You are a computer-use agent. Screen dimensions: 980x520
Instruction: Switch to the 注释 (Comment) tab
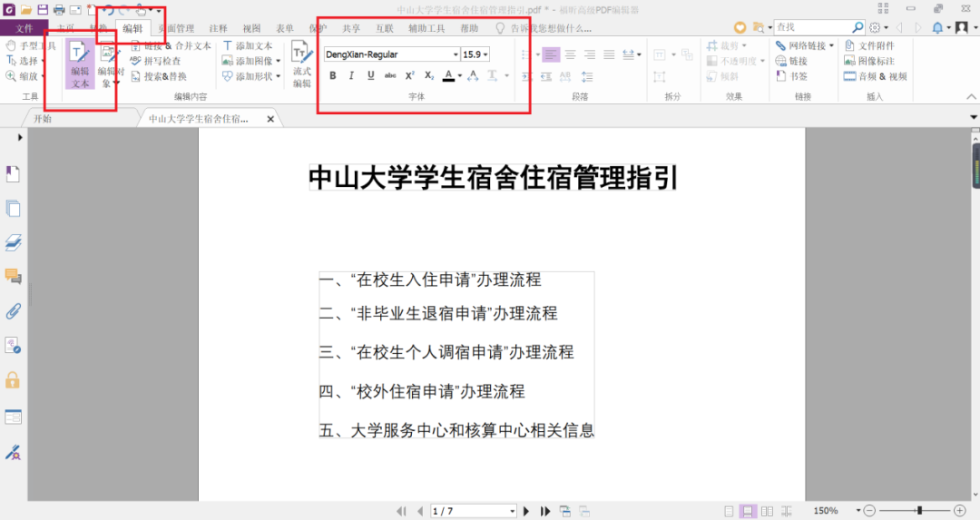click(x=218, y=28)
